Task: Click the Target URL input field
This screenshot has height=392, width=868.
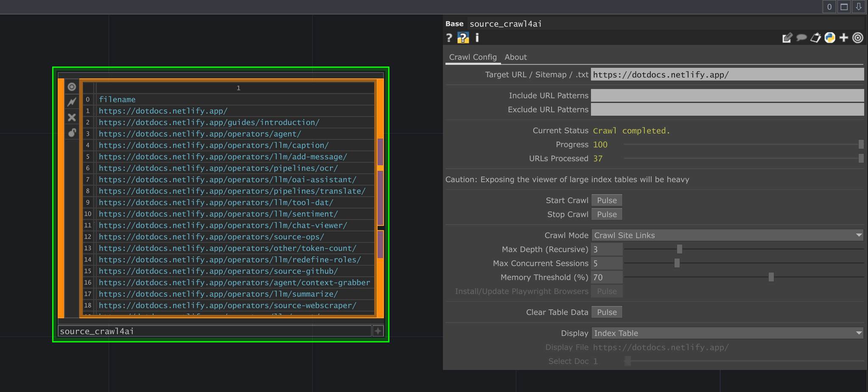Action: [727, 74]
